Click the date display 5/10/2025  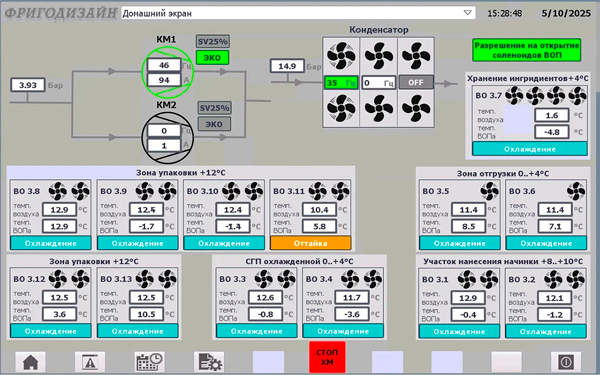coord(566,13)
